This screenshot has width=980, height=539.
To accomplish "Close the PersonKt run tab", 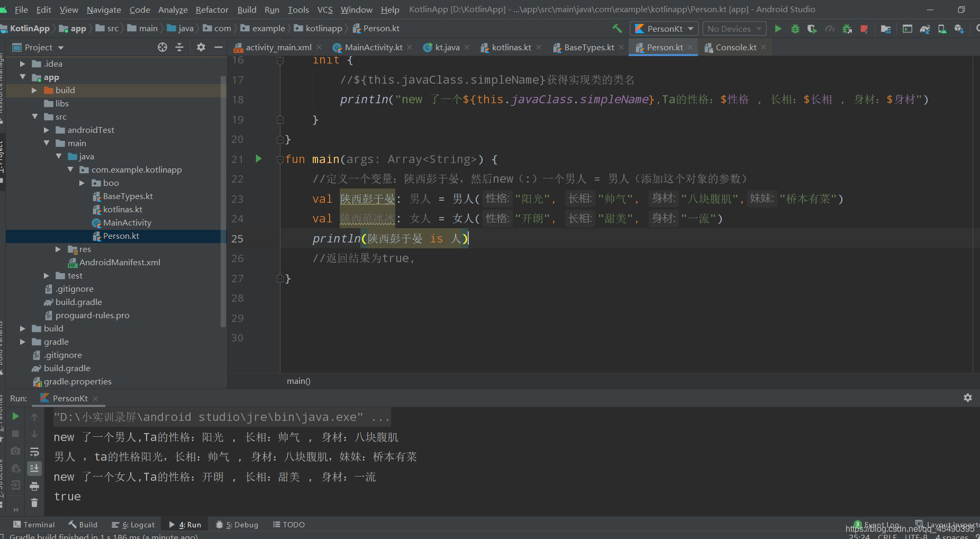I will tap(95, 398).
